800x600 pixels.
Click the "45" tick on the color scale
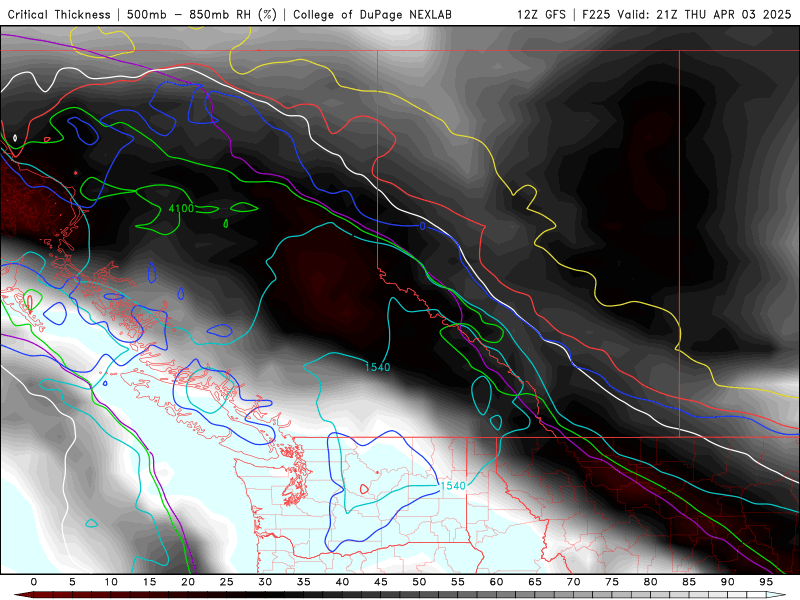tap(381, 582)
